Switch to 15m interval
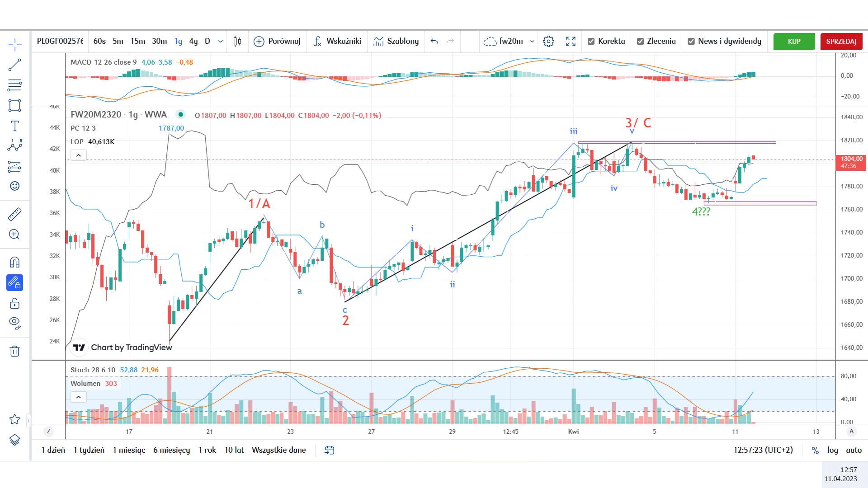 [x=138, y=41]
